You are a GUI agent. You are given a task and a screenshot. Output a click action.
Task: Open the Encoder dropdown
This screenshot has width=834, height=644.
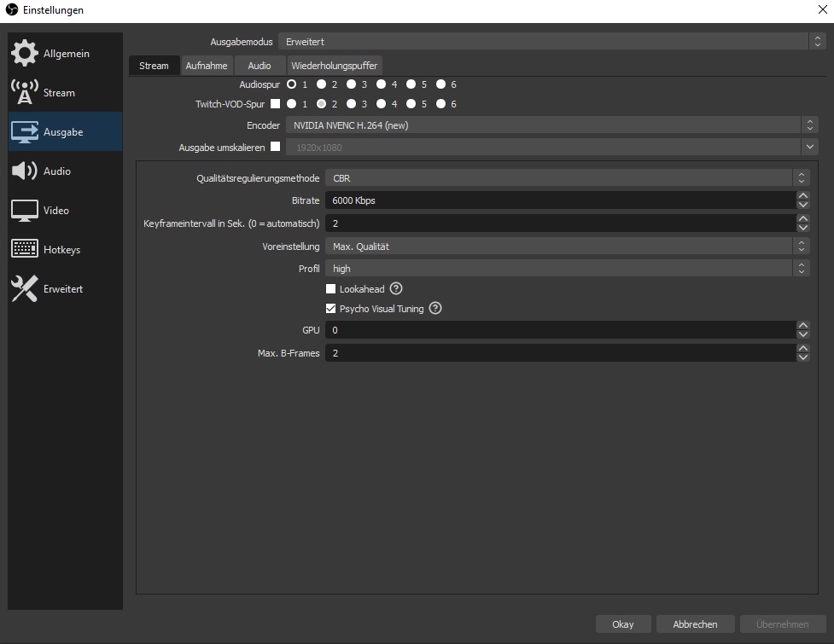click(551, 125)
